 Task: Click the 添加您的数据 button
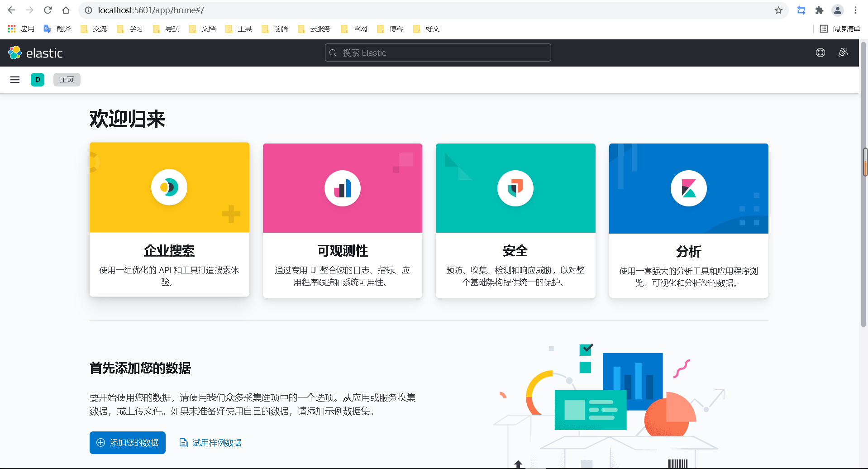point(128,443)
